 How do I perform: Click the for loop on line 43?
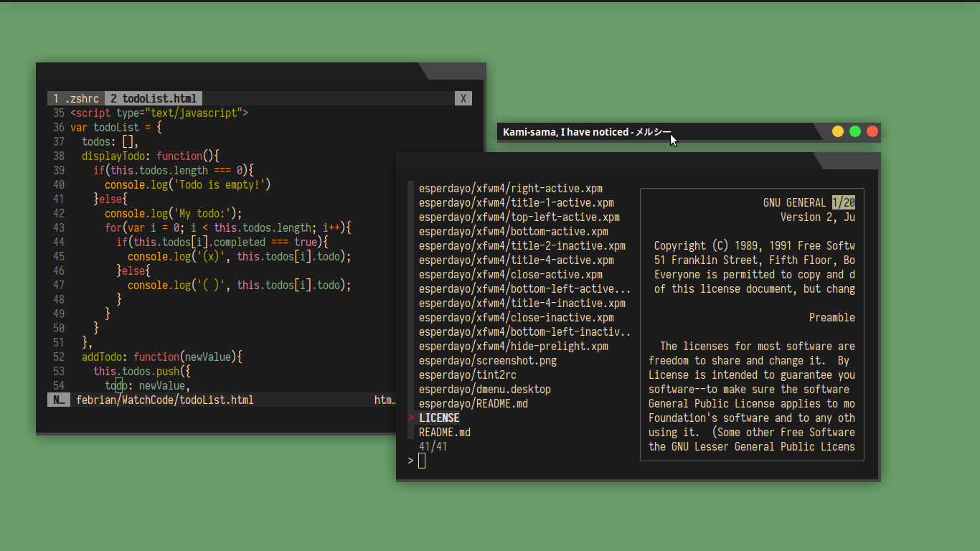[228, 228]
